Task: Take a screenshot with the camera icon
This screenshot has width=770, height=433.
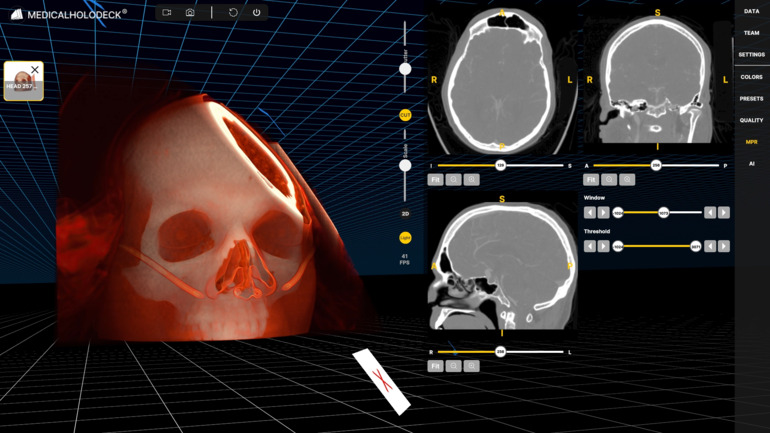Action: (190, 12)
